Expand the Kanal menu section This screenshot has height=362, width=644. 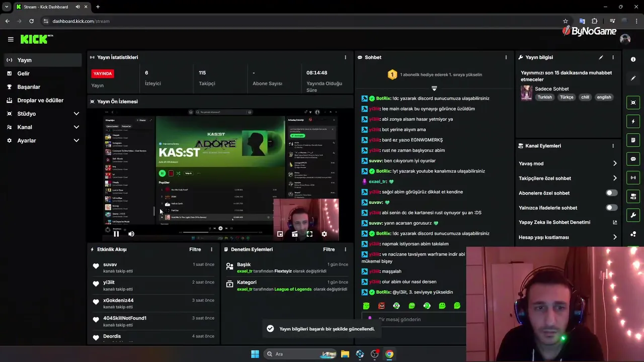click(76, 127)
